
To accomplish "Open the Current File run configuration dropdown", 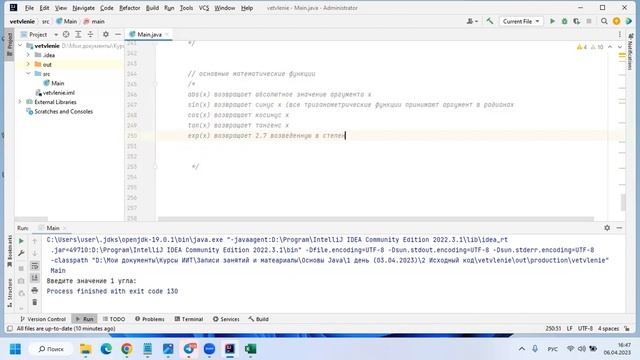I will [521, 21].
